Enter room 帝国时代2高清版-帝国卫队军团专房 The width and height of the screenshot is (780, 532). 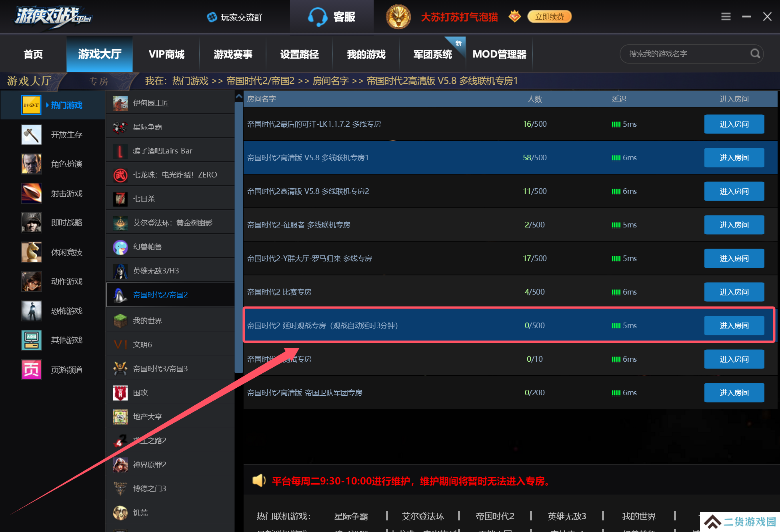tap(734, 393)
